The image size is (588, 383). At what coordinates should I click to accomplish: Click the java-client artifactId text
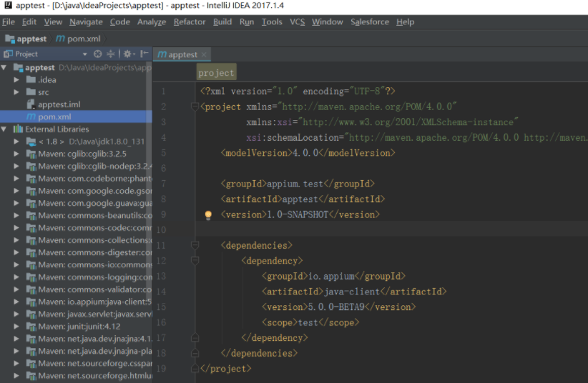352,292
